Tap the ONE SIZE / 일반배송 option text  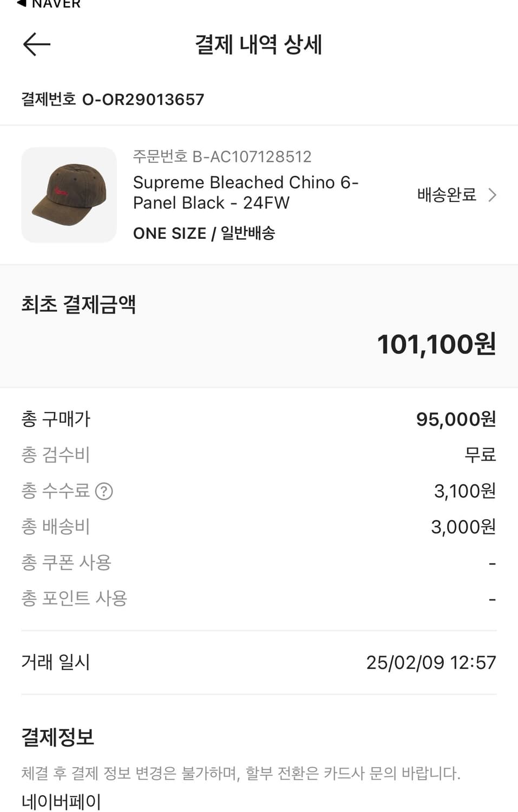[204, 233]
